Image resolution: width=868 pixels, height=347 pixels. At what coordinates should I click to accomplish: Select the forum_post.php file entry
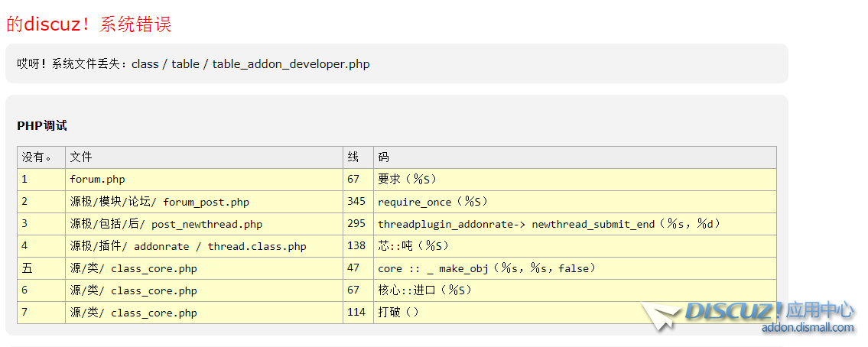tap(159, 202)
